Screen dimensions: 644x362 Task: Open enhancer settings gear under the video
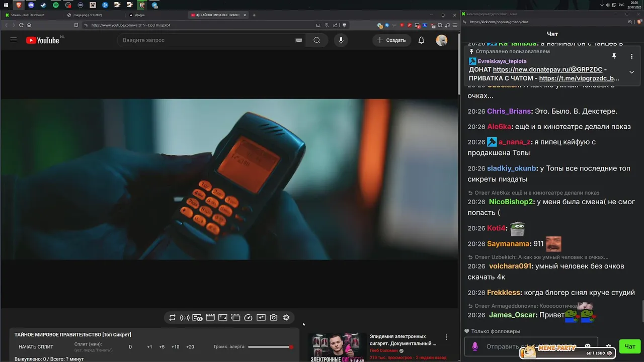[286, 318]
